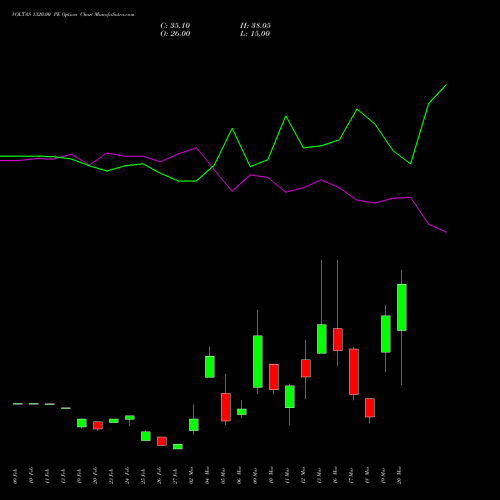500x500 pixels.
Task: Select the 10 Mar red candlestick
Action: (x=274, y=377)
